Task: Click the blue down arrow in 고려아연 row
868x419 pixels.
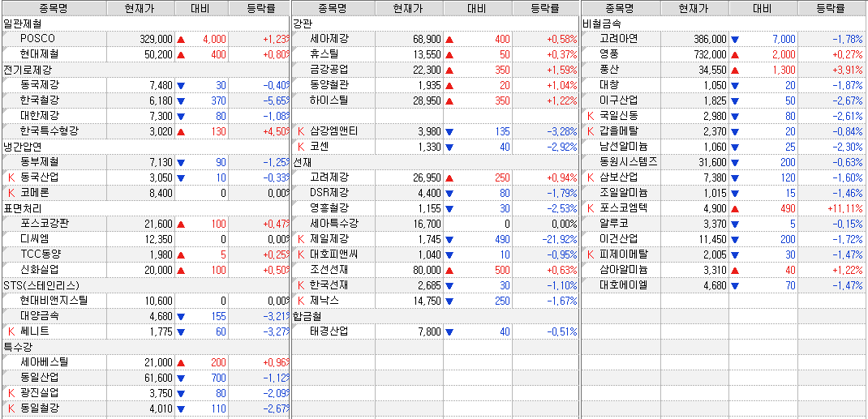Action: (x=735, y=39)
